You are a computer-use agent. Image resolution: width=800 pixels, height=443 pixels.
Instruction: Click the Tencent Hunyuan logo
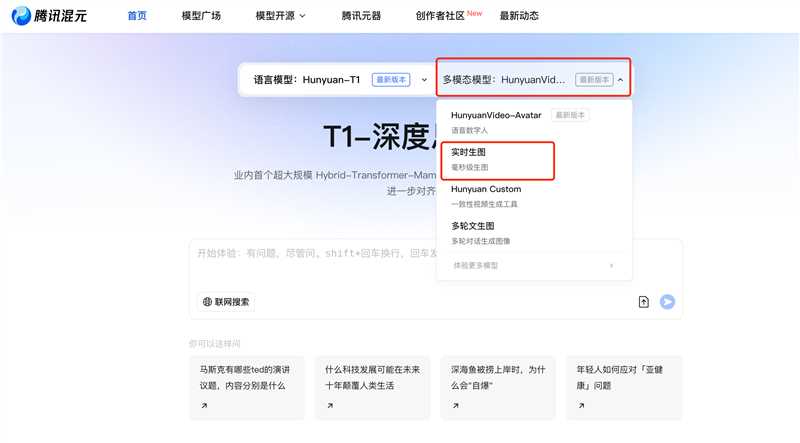coord(49,16)
